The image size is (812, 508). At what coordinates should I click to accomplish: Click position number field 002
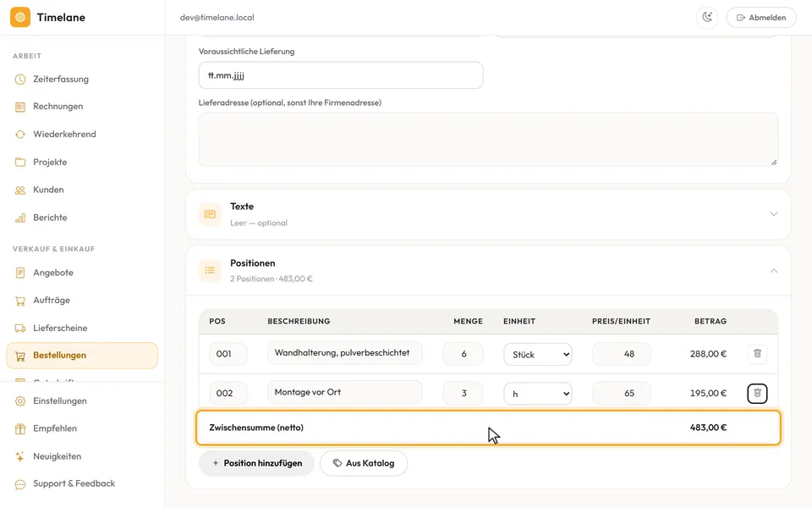point(228,394)
